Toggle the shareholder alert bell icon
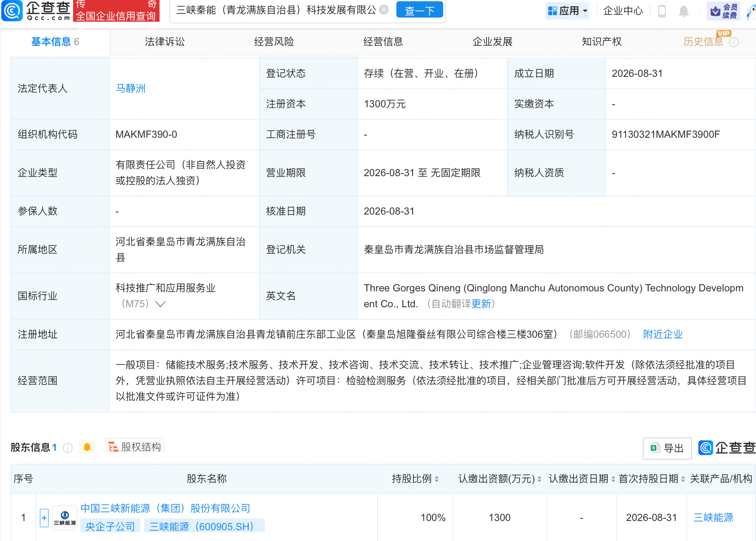Screen dimensions: 756x541 pos(87,447)
